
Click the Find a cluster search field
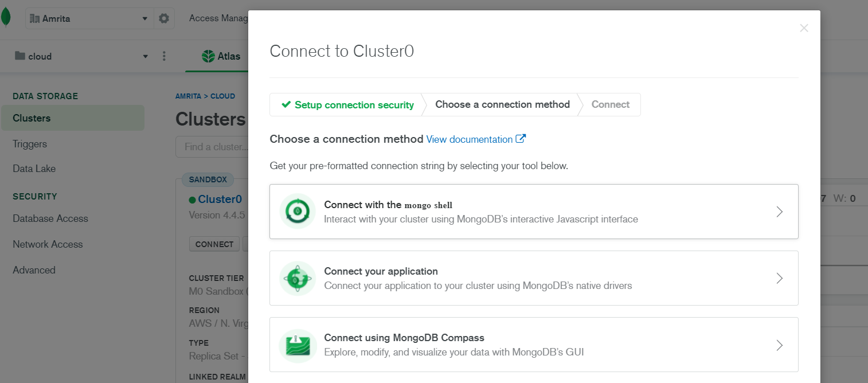(x=212, y=147)
